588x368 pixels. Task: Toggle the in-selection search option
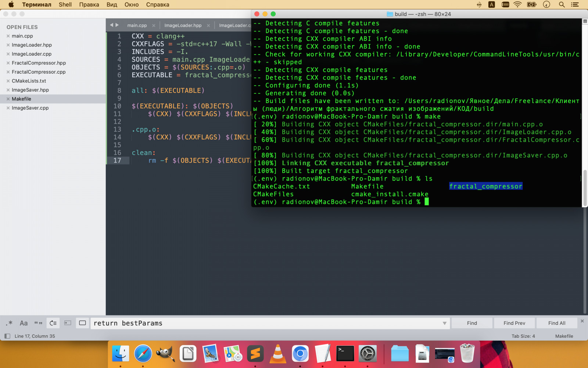tap(68, 323)
